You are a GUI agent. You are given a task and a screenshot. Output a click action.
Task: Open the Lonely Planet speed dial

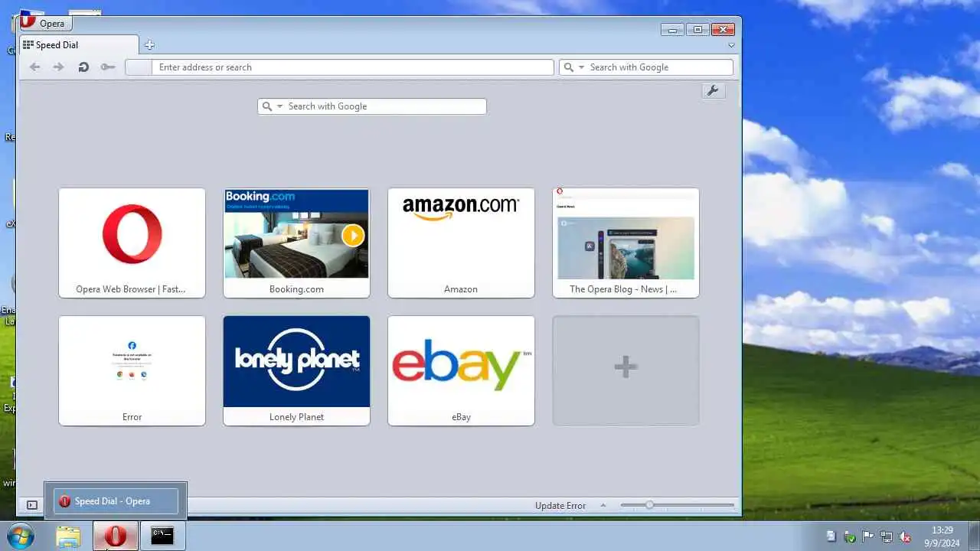[296, 370]
